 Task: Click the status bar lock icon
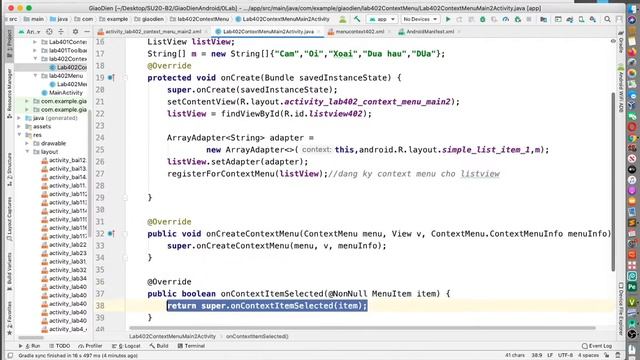[607, 356]
